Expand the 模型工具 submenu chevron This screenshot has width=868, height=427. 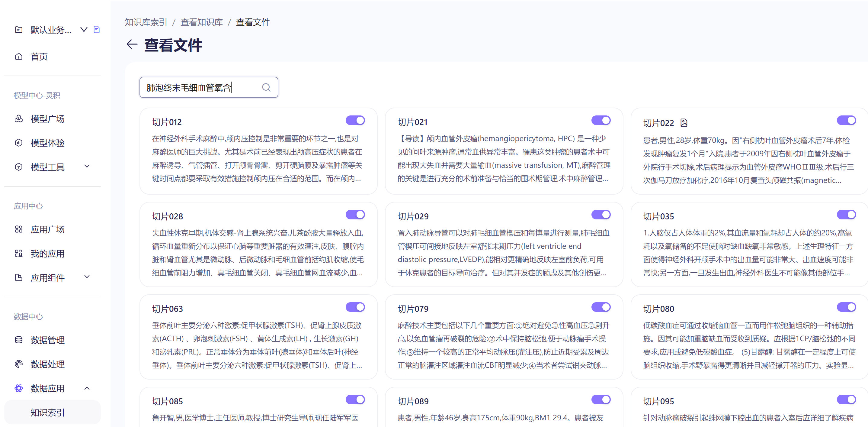click(87, 166)
